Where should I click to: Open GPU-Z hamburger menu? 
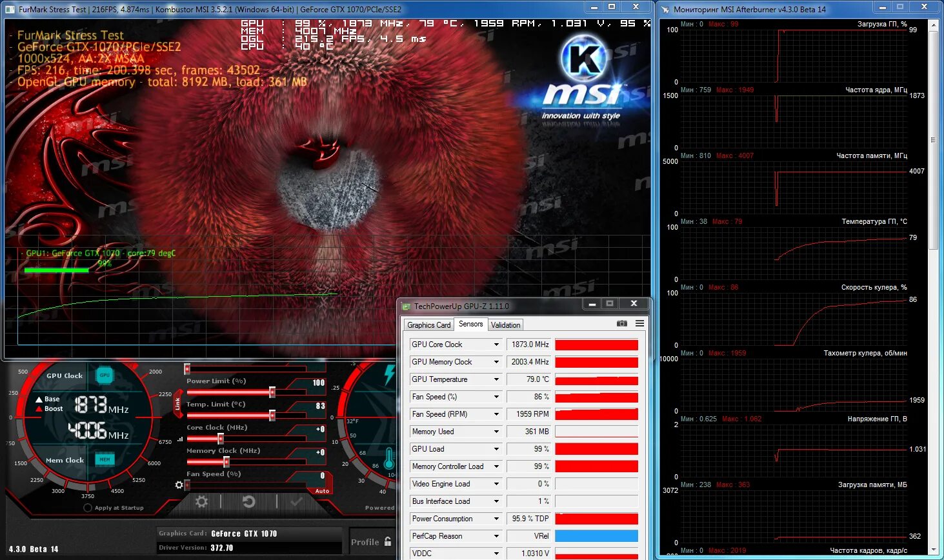[x=639, y=323]
